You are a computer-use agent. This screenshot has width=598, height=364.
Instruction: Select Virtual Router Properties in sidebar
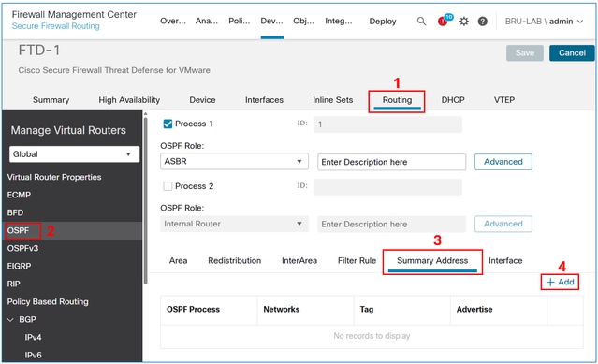(54, 177)
